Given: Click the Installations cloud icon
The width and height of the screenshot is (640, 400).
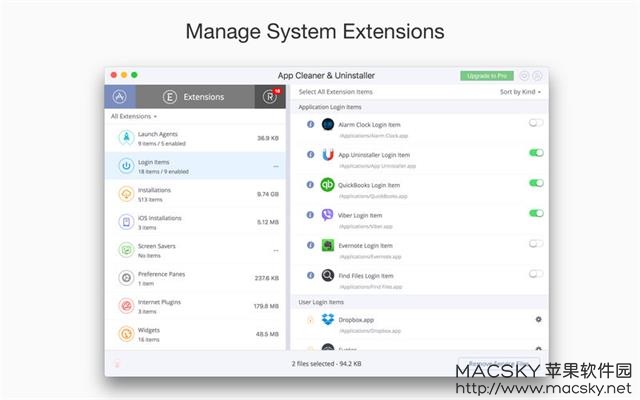Looking at the screenshot, I should (x=126, y=194).
